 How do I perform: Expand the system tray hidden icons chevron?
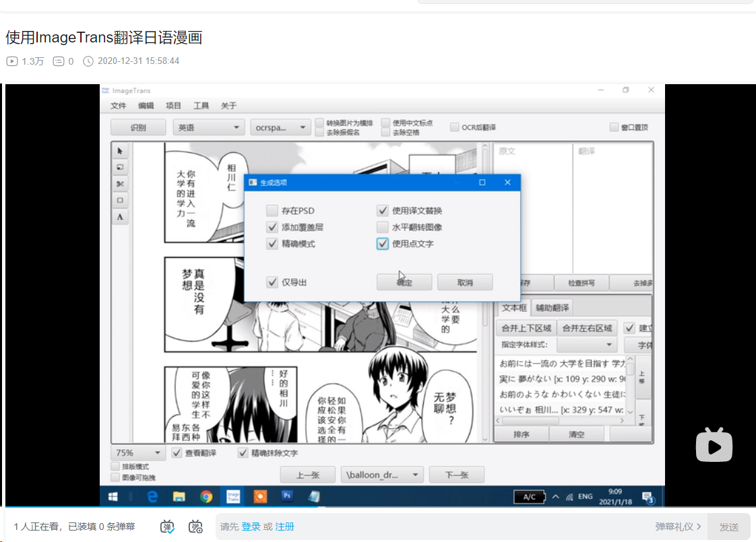tap(556, 497)
